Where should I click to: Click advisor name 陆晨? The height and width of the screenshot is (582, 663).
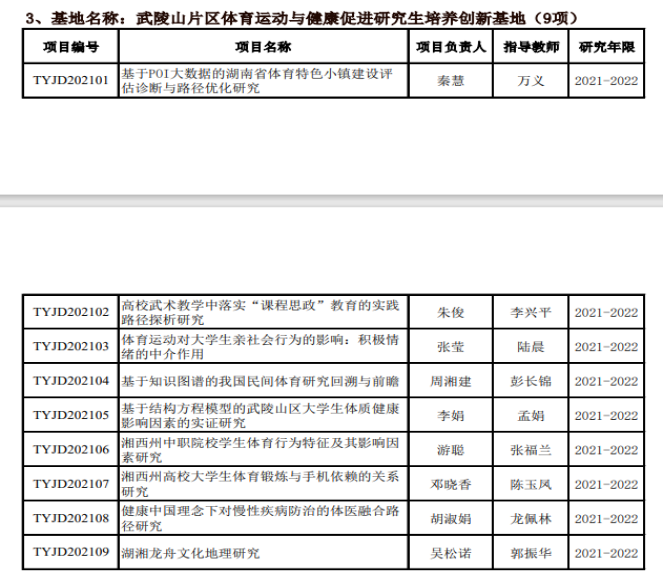531,347
